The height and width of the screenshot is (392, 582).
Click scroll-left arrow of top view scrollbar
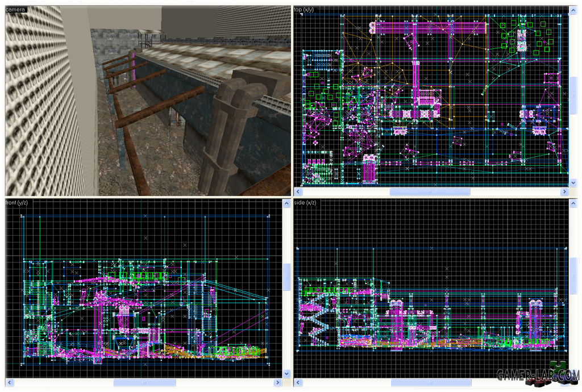[x=298, y=191]
